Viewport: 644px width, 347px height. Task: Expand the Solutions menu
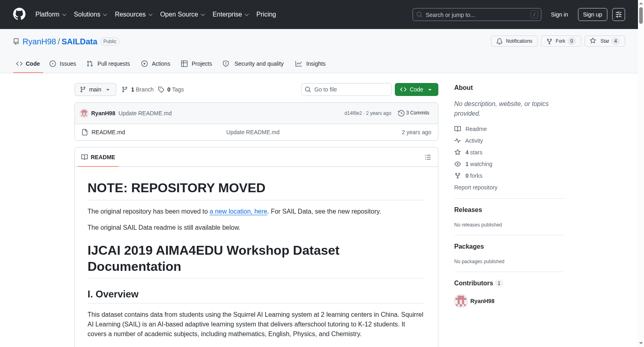[91, 15]
